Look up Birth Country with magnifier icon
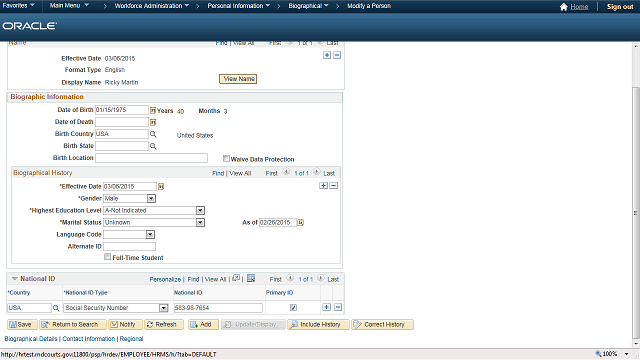Image resolution: width=640 pixels, height=360 pixels. (x=153, y=134)
